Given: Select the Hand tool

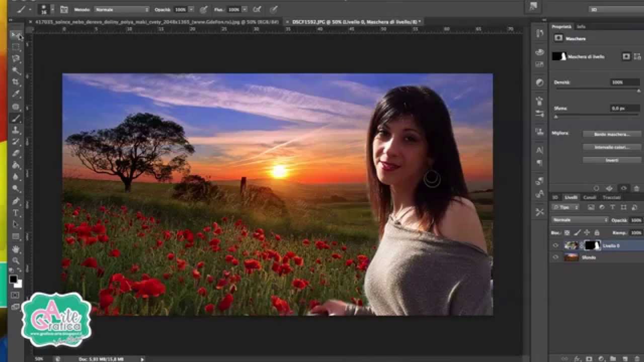Looking at the screenshot, I should point(16,249).
